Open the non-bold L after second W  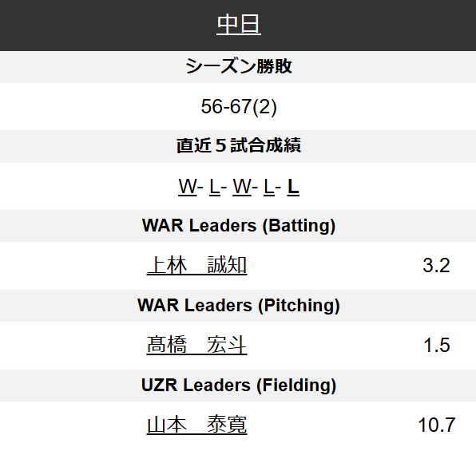(x=269, y=186)
